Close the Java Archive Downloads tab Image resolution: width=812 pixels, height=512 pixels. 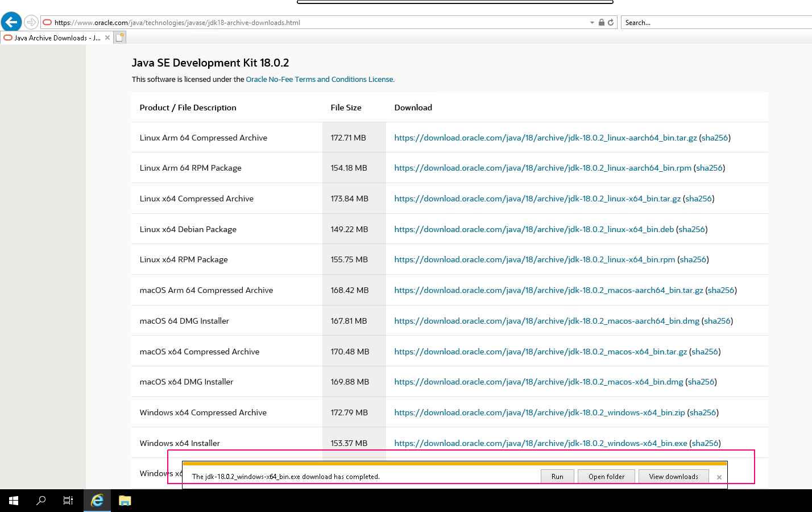[107, 38]
